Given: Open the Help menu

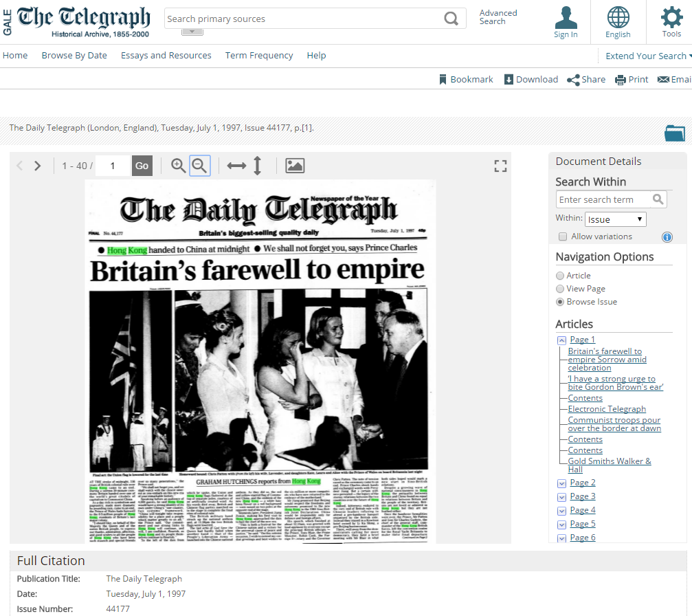Looking at the screenshot, I should (x=316, y=56).
